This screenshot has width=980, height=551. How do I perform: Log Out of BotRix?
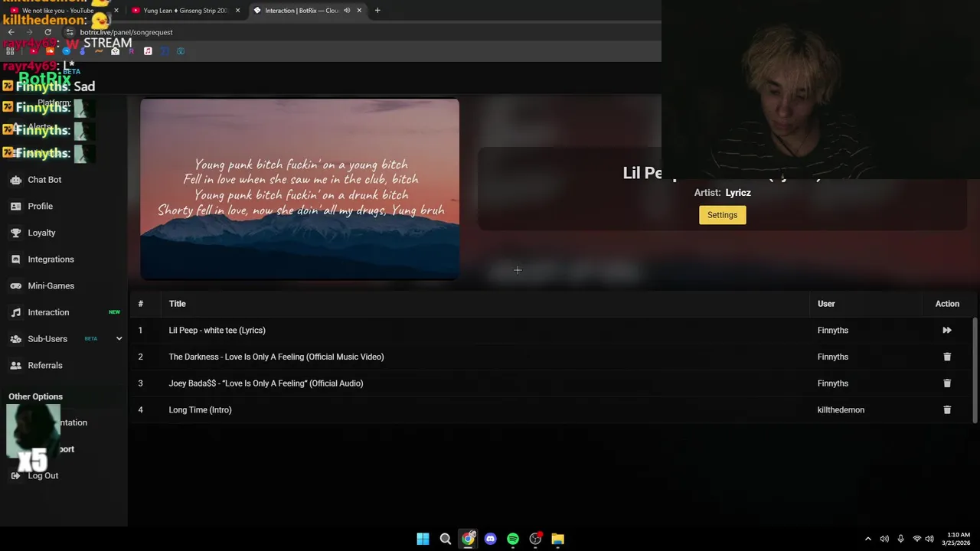tap(43, 476)
